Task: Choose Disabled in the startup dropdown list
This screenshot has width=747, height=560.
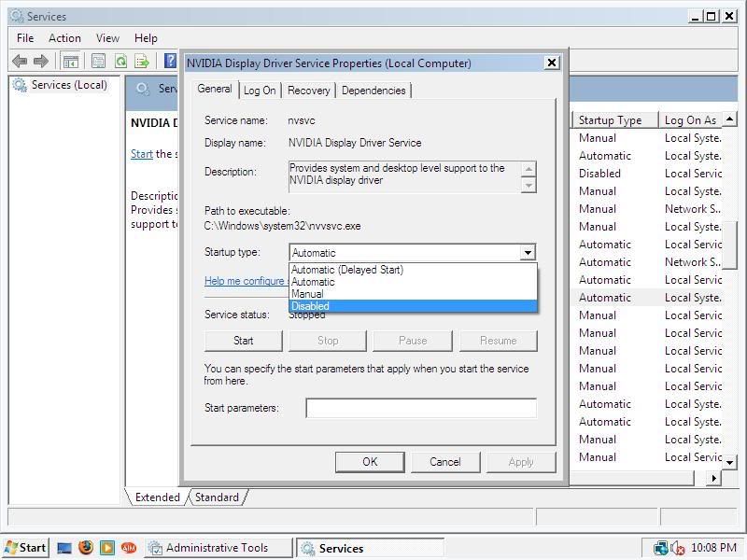Action: (413, 306)
